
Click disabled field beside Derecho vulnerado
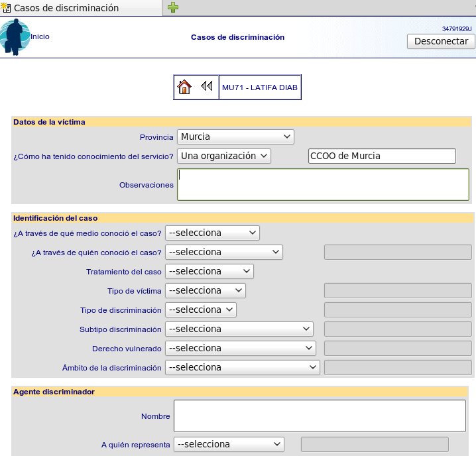click(398, 348)
